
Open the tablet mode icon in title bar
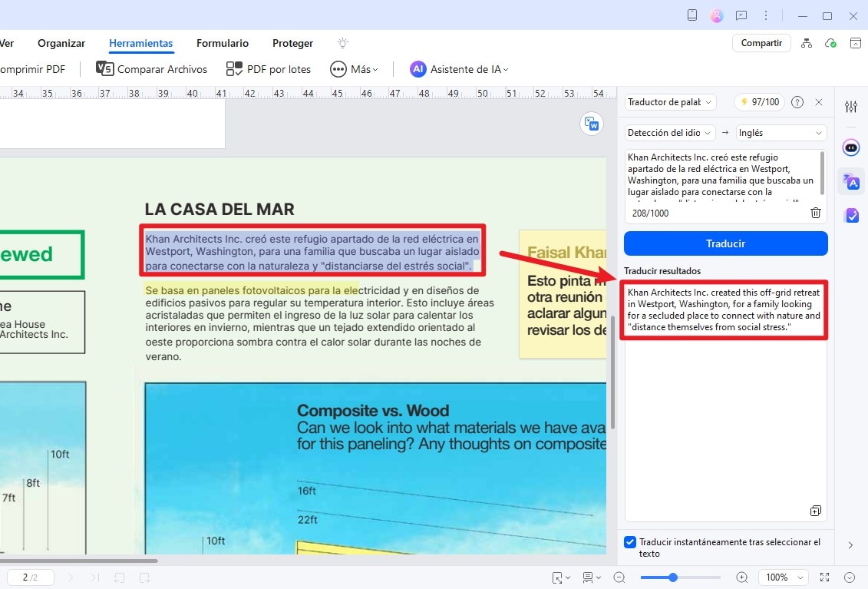[692, 15]
